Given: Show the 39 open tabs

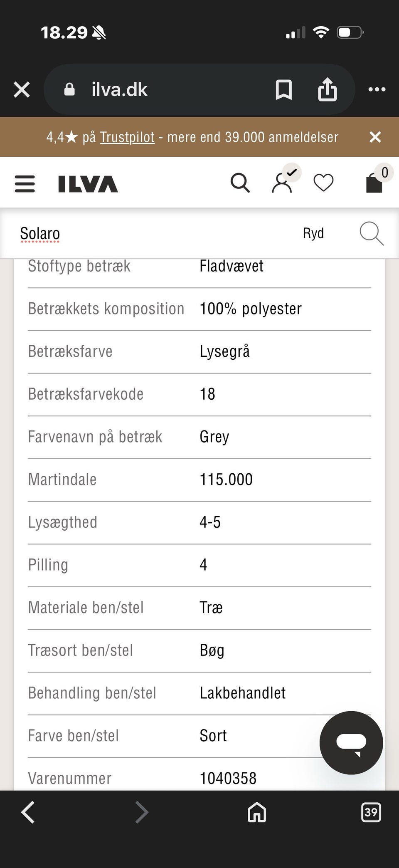Looking at the screenshot, I should pos(371,812).
